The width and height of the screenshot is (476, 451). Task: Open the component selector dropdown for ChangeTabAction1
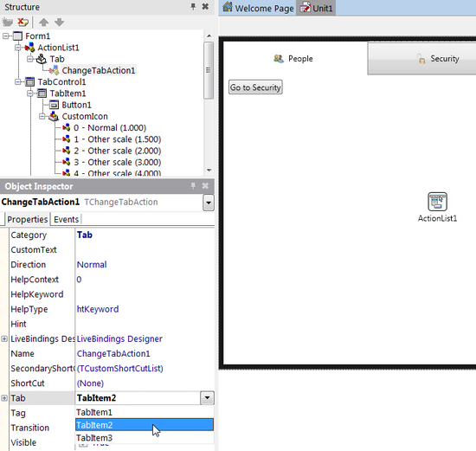coord(209,203)
